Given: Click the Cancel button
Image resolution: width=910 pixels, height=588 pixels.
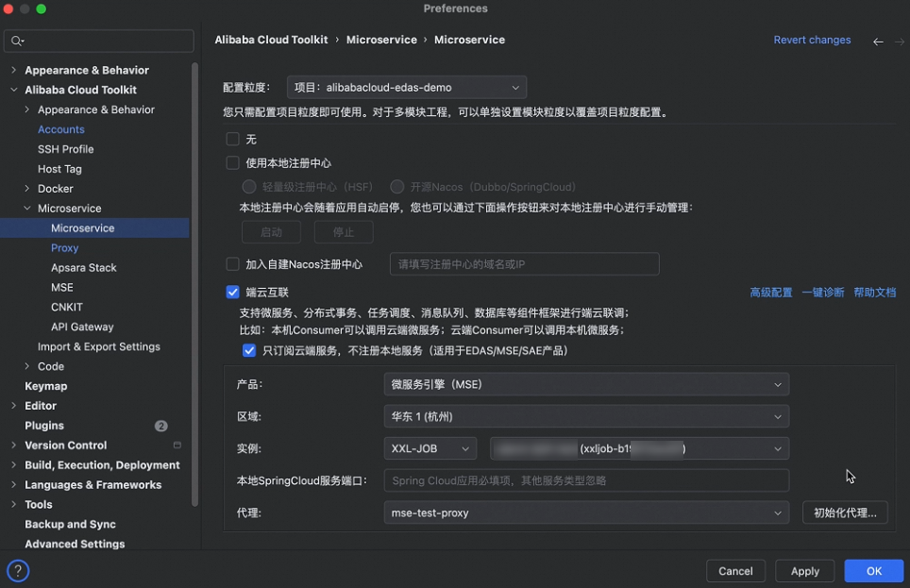Looking at the screenshot, I should tap(735, 571).
